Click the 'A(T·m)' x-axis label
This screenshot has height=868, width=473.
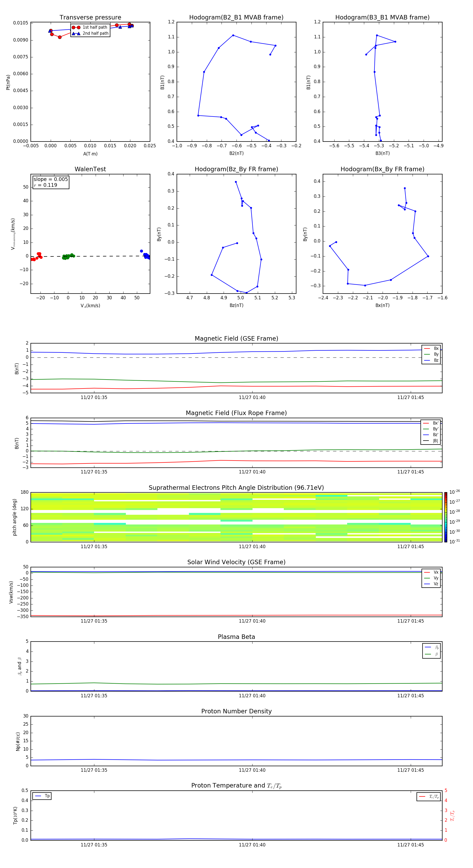(90, 154)
